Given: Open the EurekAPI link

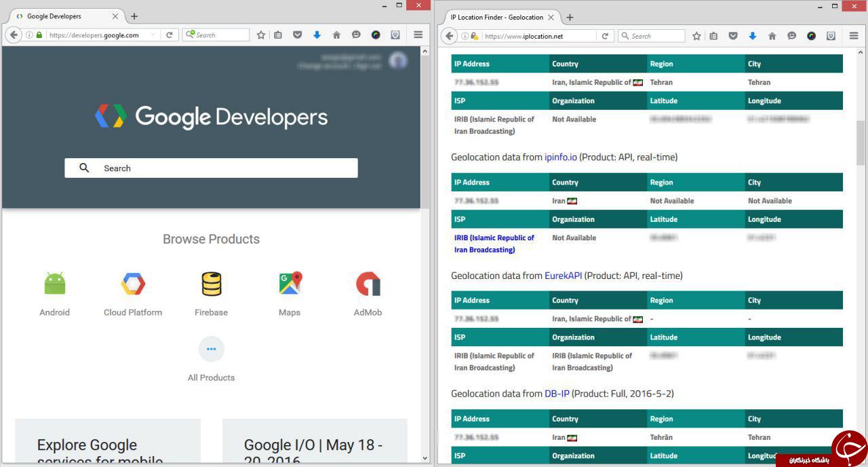Looking at the screenshot, I should tap(563, 276).
